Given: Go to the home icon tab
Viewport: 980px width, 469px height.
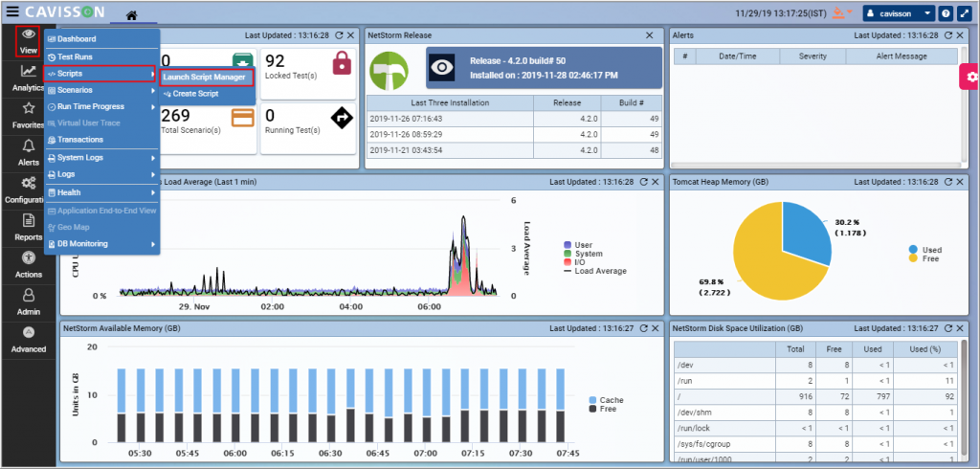Looking at the screenshot, I should (x=132, y=15).
